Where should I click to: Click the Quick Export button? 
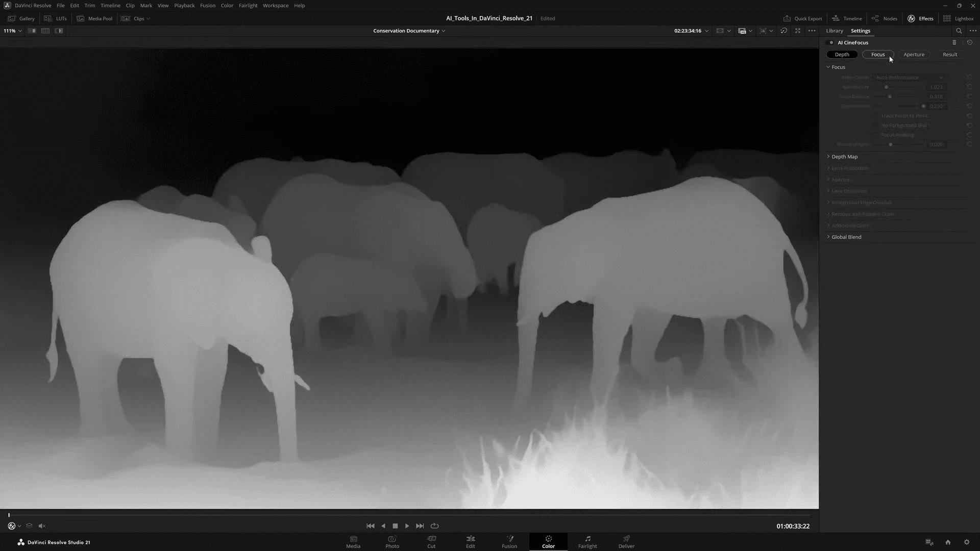pyautogui.click(x=802, y=18)
